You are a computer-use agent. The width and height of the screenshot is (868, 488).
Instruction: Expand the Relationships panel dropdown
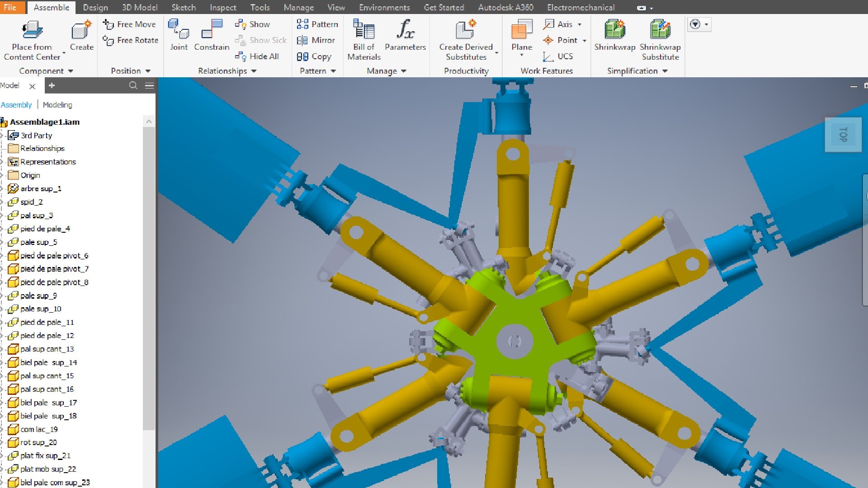click(x=254, y=71)
